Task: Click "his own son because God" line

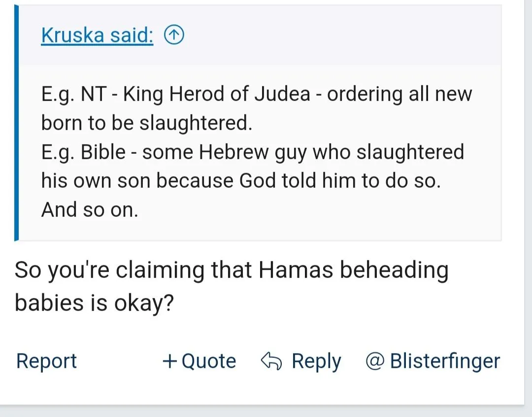Action: click(x=240, y=181)
